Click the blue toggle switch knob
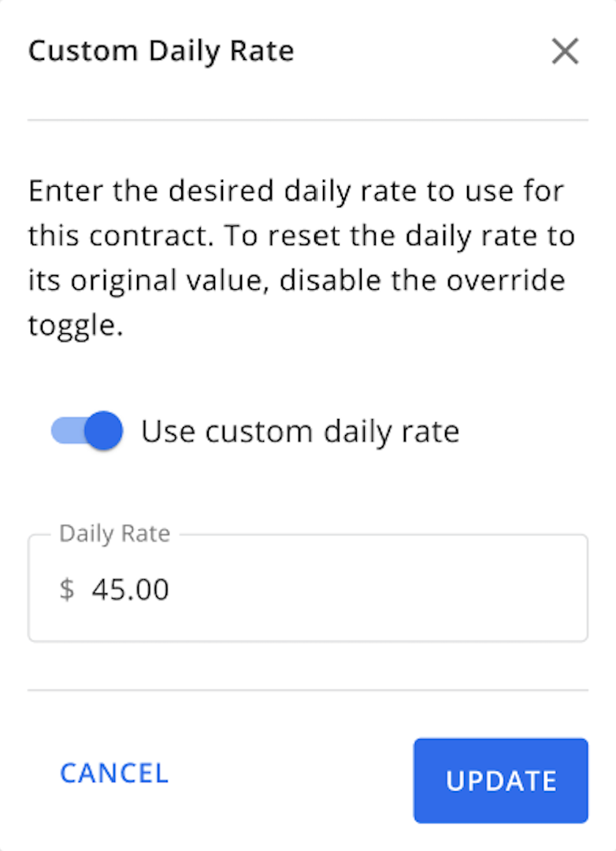 tap(104, 431)
